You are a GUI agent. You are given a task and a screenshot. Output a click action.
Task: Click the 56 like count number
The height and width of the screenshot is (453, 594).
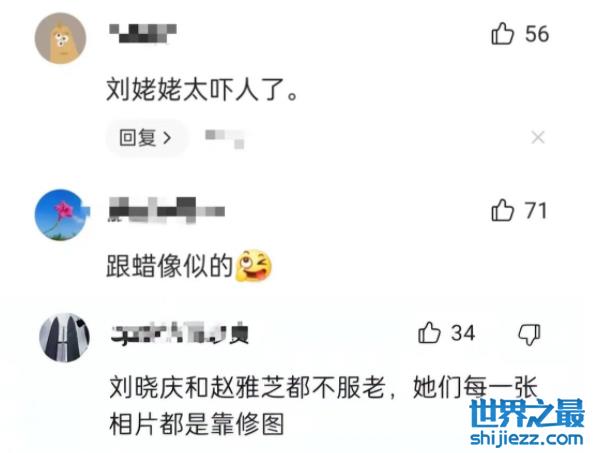pyautogui.click(x=537, y=34)
